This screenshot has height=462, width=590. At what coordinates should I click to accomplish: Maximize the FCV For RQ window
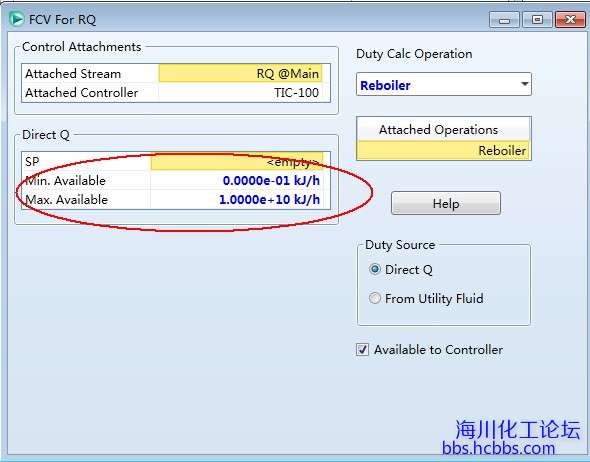click(537, 20)
